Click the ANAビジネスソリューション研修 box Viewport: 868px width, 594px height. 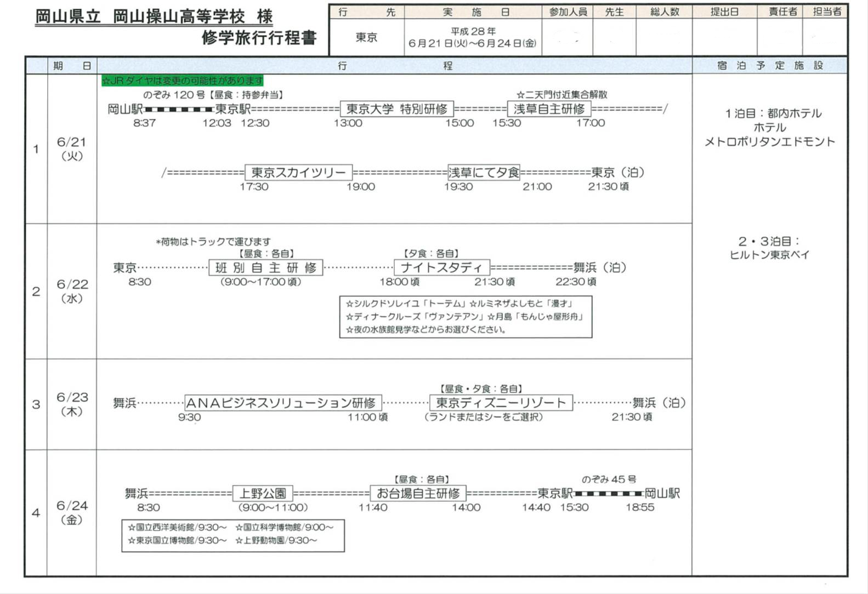click(x=283, y=403)
